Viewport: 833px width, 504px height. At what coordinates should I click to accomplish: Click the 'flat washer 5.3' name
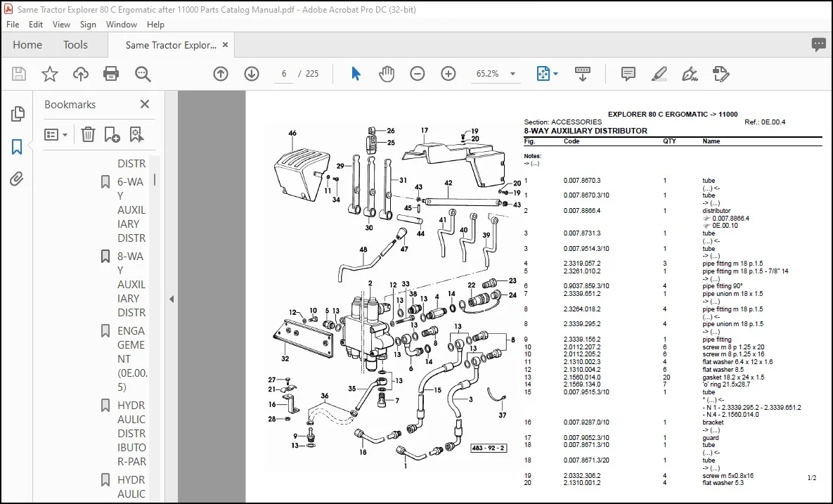723,483
